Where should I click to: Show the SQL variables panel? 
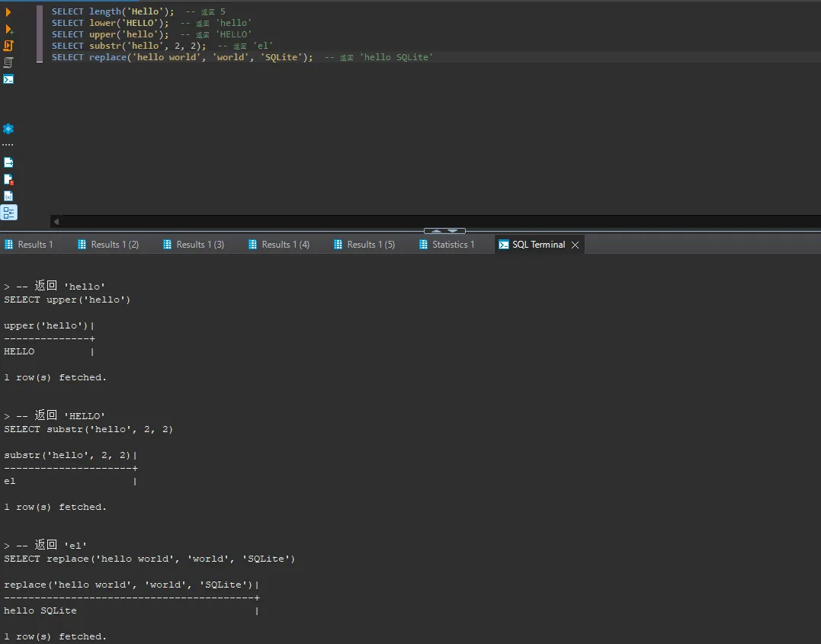[8, 196]
